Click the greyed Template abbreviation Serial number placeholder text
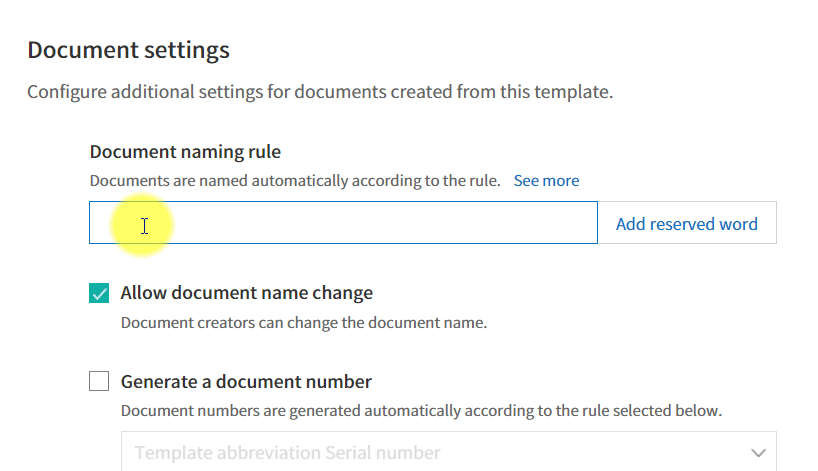 click(x=287, y=453)
